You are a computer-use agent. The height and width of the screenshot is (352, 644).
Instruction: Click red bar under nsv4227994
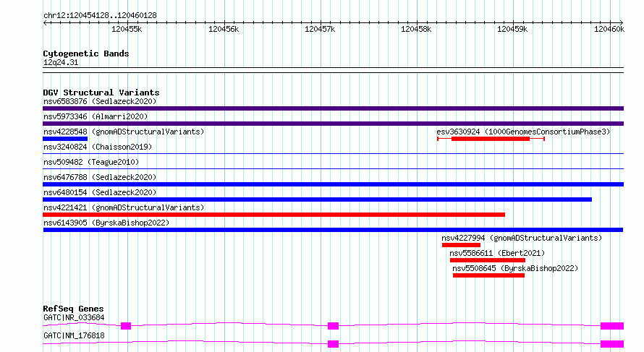click(x=461, y=245)
